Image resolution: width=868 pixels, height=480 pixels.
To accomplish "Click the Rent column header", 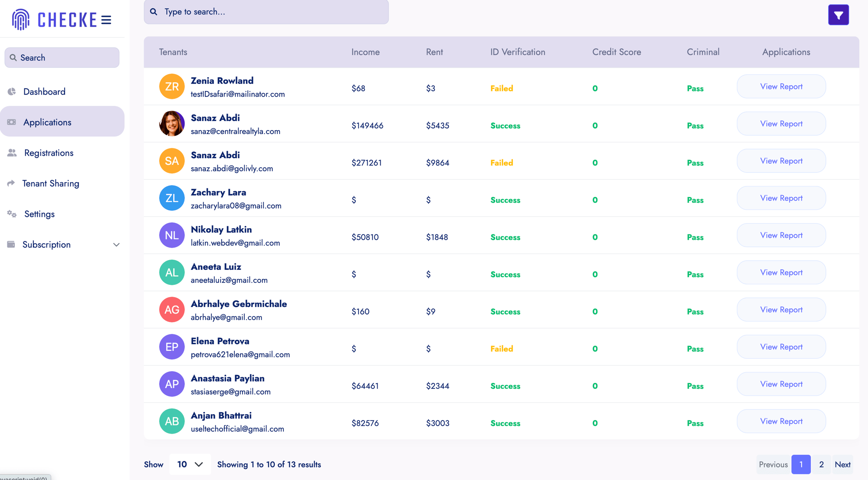I will [x=434, y=52].
